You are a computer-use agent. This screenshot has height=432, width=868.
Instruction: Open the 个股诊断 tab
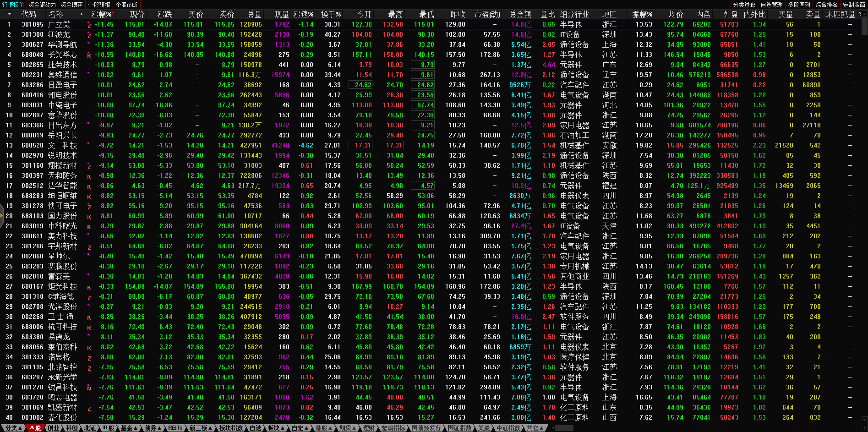tap(127, 5)
